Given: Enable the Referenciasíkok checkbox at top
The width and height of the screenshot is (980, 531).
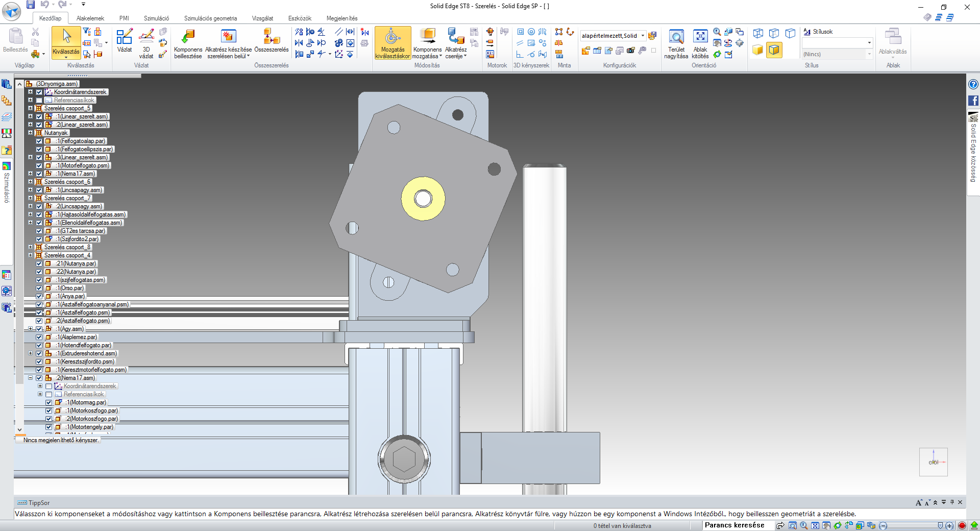Looking at the screenshot, I should coord(39,100).
